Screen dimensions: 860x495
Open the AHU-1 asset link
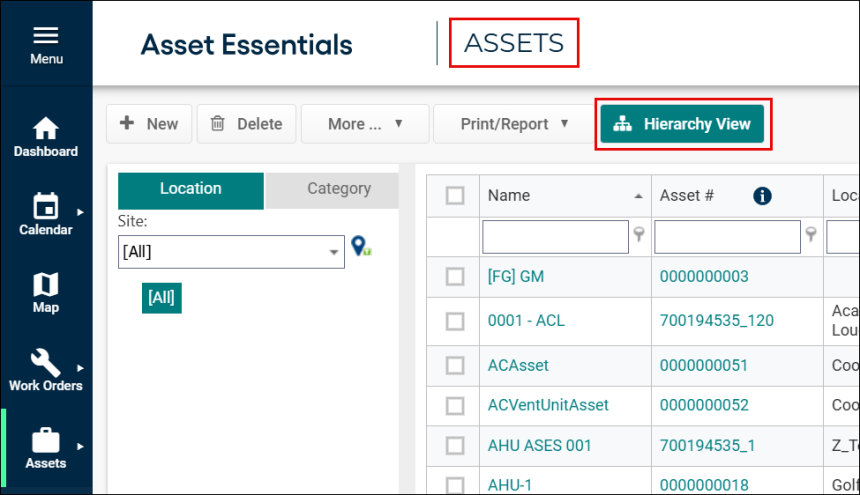(x=510, y=485)
